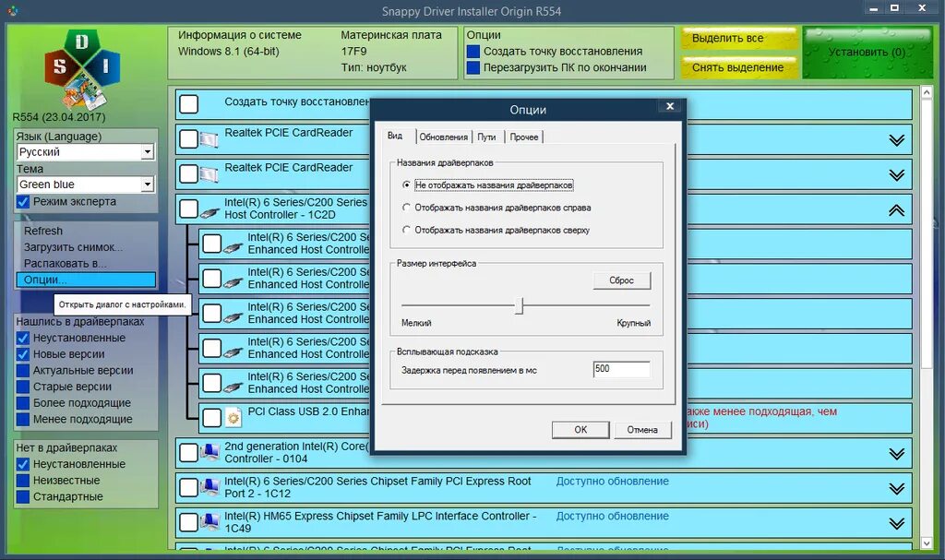Toggle 'Создать точку восстановления' option in top panel

pyautogui.click(x=473, y=52)
